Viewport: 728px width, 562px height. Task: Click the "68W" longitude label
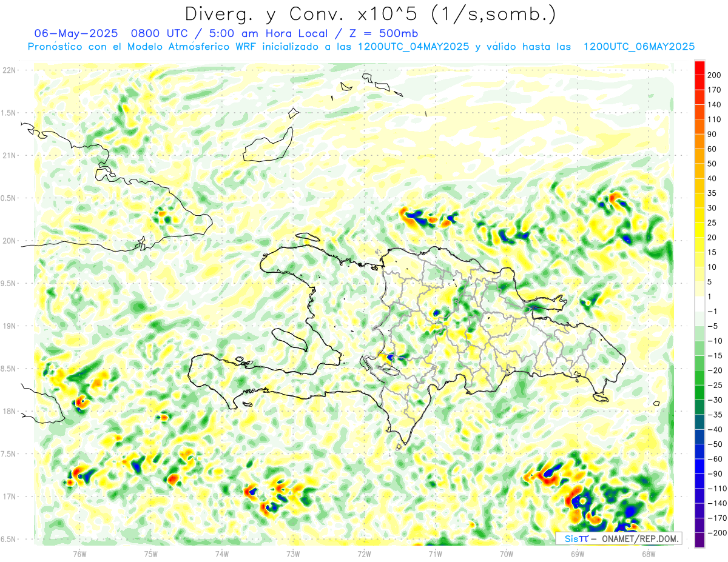coord(649,554)
